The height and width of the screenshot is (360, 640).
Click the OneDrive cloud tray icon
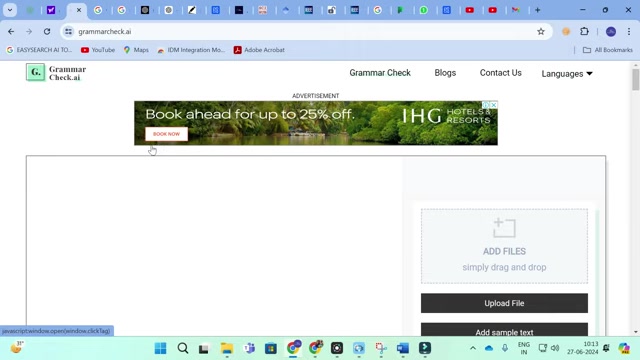[x=489, y=348]
